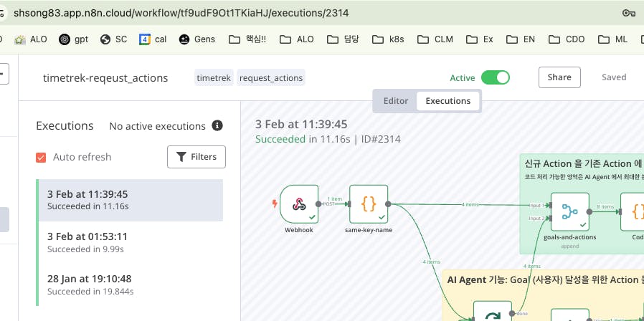This screenshot has width=644, height=321.
Task: Click the request_actions tag
Action: (270, 77)
